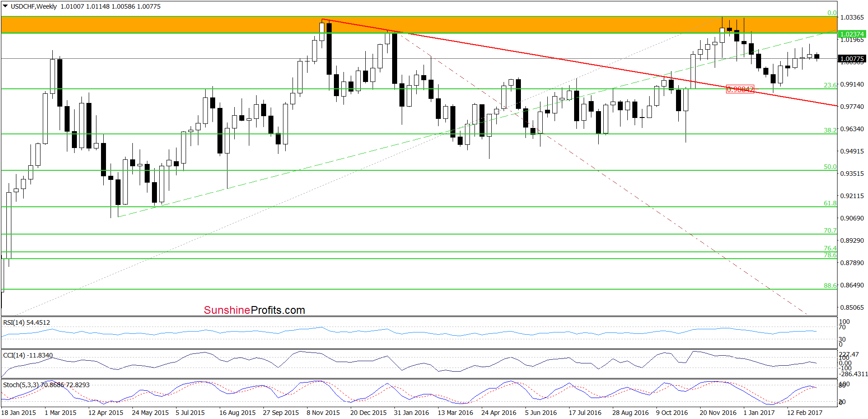This screenshot has height=419, width=868.
Task: Click the red trendline label 0.98842
Action: [740, 89]
